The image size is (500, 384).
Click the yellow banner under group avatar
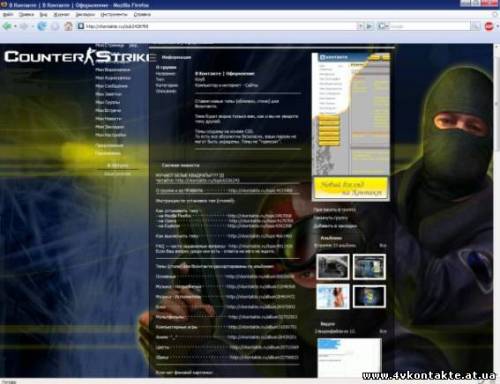[x=351, y=188]
